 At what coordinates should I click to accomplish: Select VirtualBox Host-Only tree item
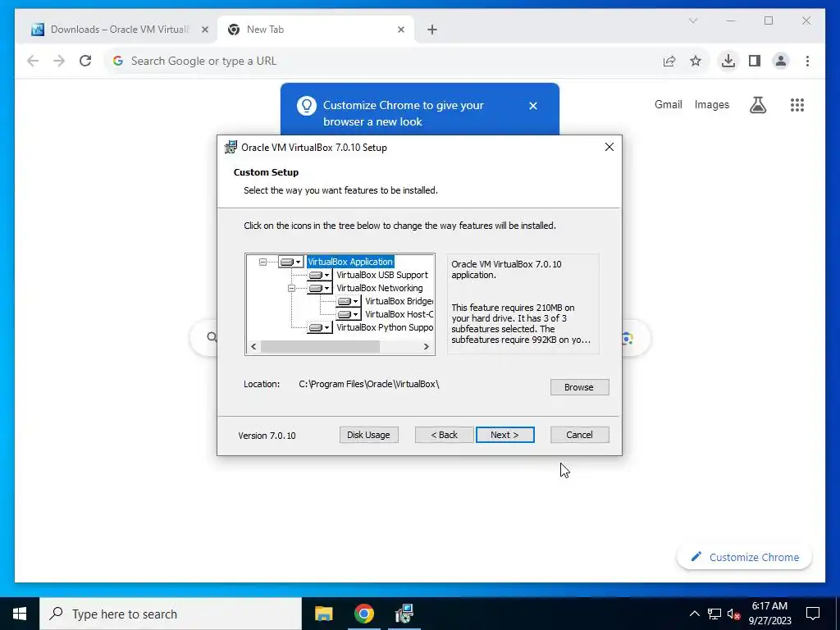399,314
